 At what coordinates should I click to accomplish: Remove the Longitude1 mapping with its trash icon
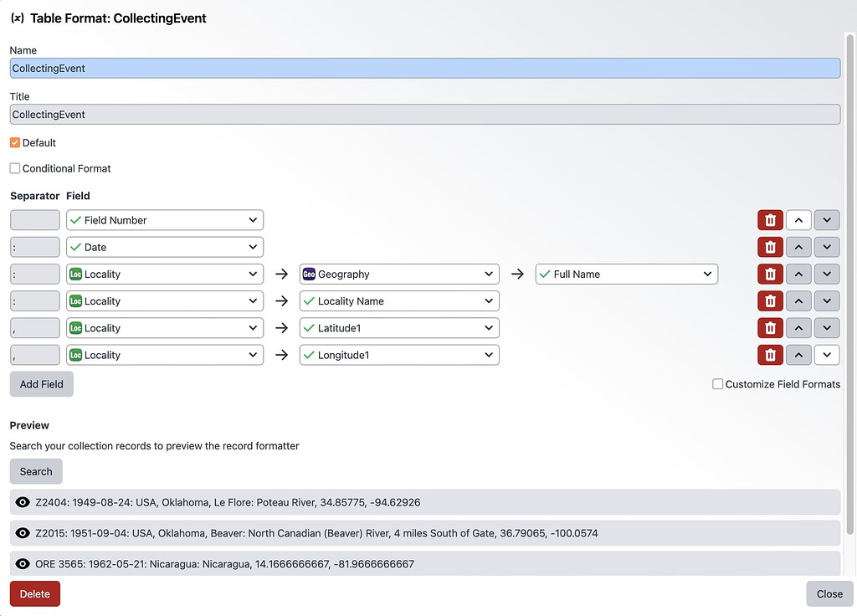point(770,354)
